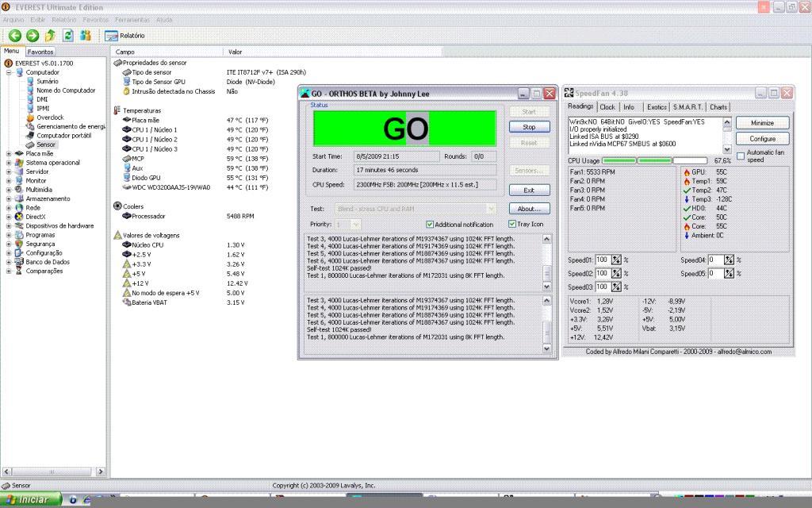Open SpeedFan Charts tab
Screen dimensions: 812x508
[x=718, y=107]
